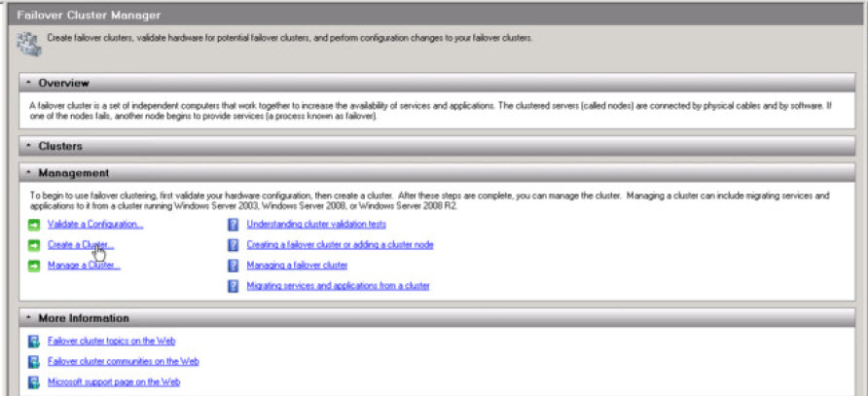Open Microsoft support page on the Web
Viewport: 868px width, 396px height.
pyautogui.click(x=114, y=382)
